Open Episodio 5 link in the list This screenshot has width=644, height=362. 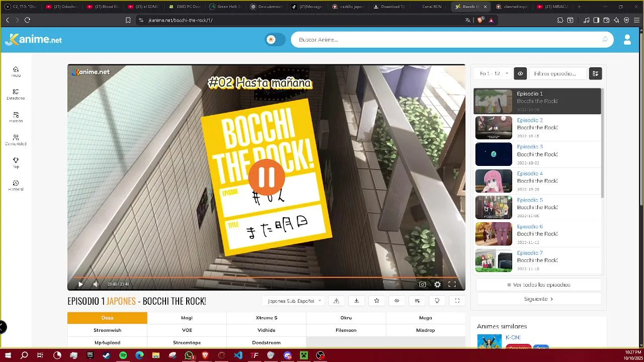[x=530, y=200]
